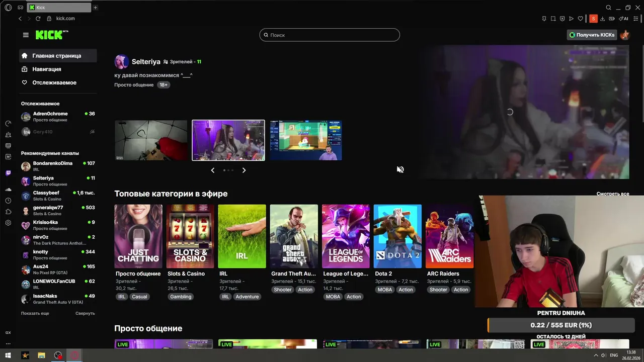
Task: Open GX Control speedometer sidebar icon
Action: coord(8,123)
